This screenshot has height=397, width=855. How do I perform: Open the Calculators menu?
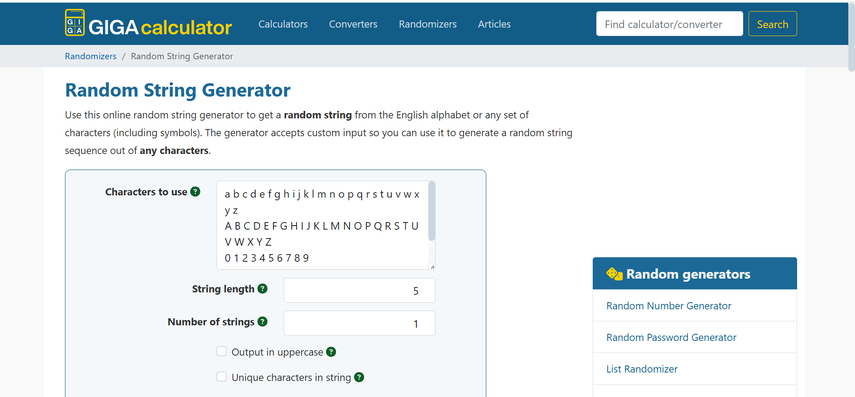pos(283,24)
